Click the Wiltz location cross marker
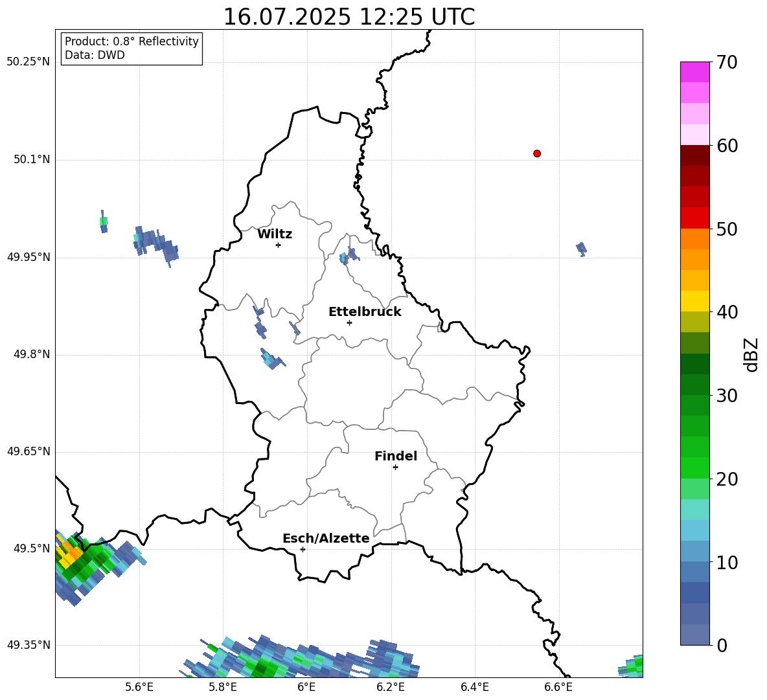Image resolution: width=767 pixels, height=700 pixels. [x=278, y=245]
